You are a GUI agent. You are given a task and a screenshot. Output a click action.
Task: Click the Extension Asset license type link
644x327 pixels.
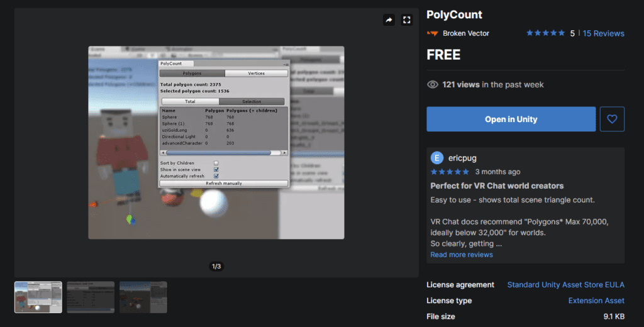(x=596, y=301)
